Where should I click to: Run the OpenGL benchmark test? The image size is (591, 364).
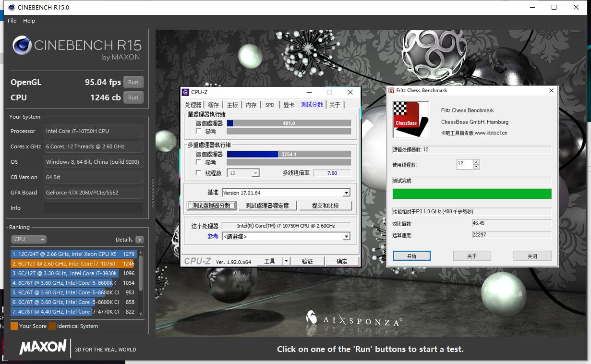(133, 82)
